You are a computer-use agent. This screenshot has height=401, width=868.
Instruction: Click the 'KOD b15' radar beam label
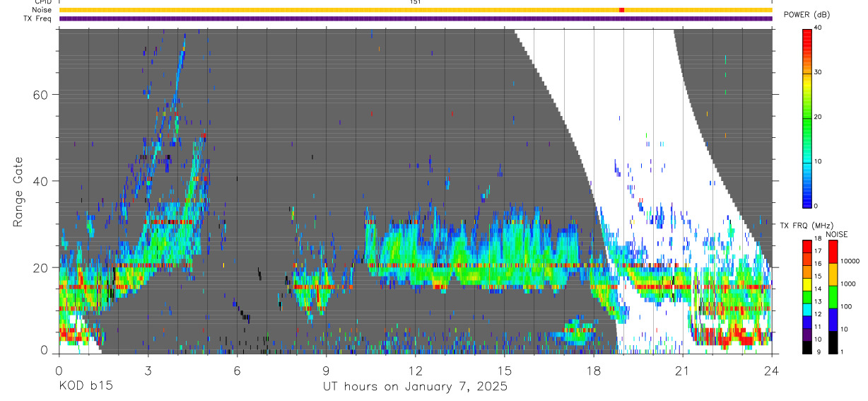point(85,386)
